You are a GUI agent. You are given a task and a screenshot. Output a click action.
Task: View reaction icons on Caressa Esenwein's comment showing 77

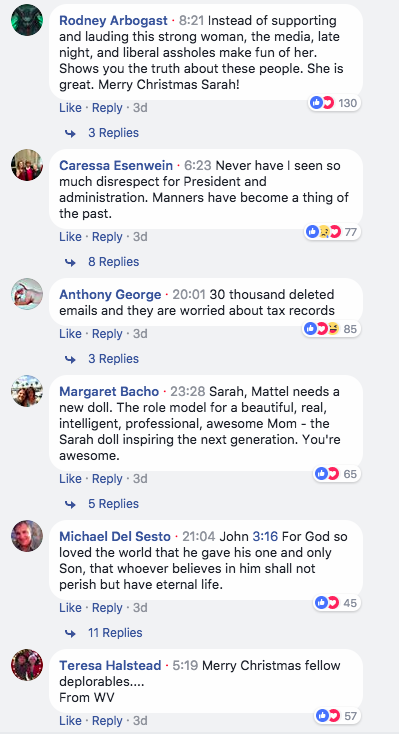332,232
